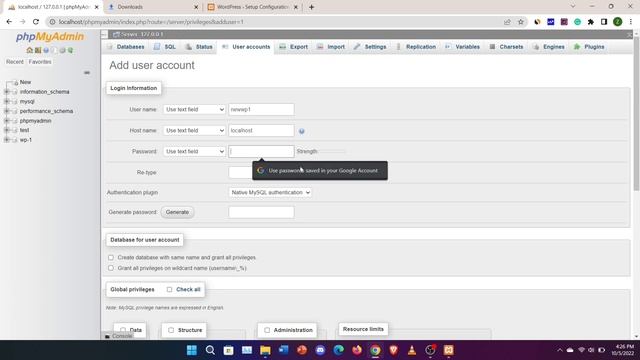Check 'Grant all privileges on wildcard name'
Image resolution: width=640 pixels, height=360 pixels.
click(x=111, y=268)
